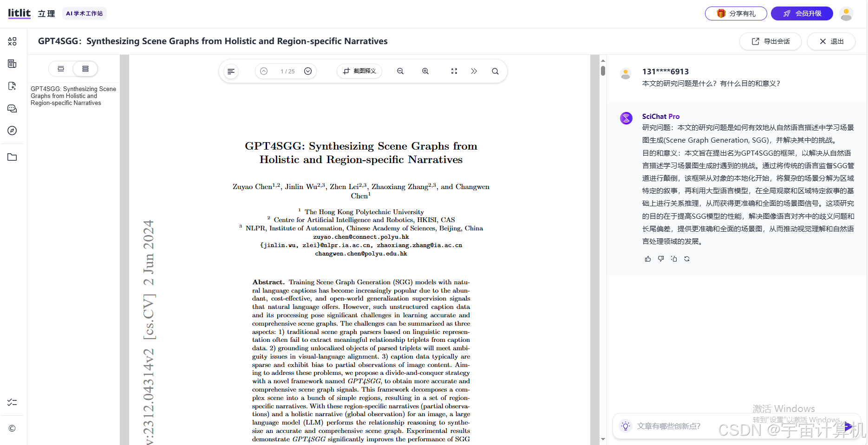Click the paper title in PDF
868x445 pixels.
pyautogui.click(x=361, y=153)
